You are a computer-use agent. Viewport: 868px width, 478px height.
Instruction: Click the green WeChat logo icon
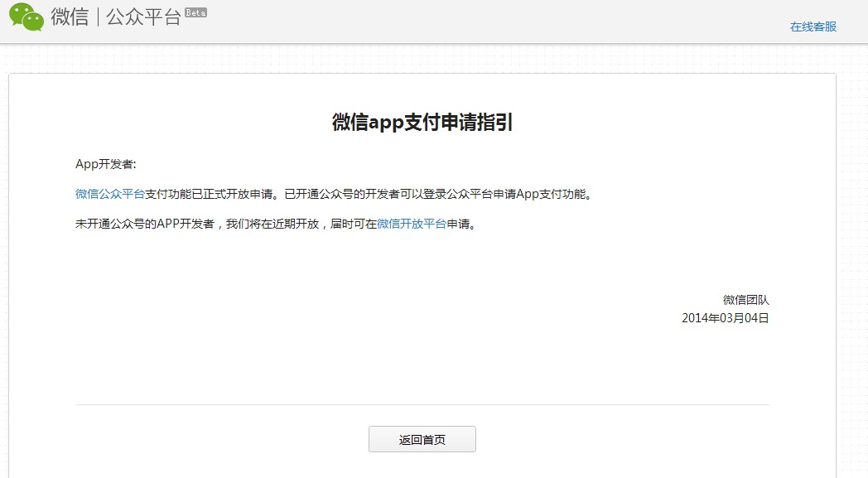[27, 17]
